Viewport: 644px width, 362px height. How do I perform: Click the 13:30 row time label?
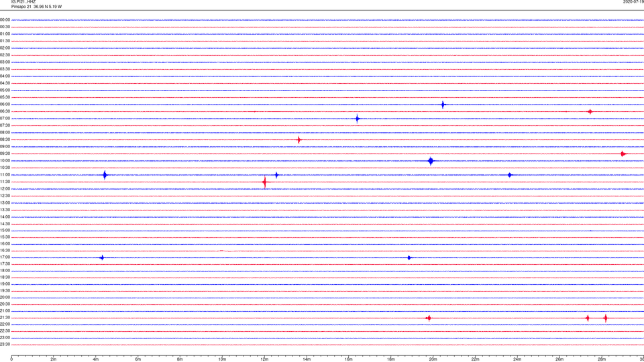(x=5, y=210)
